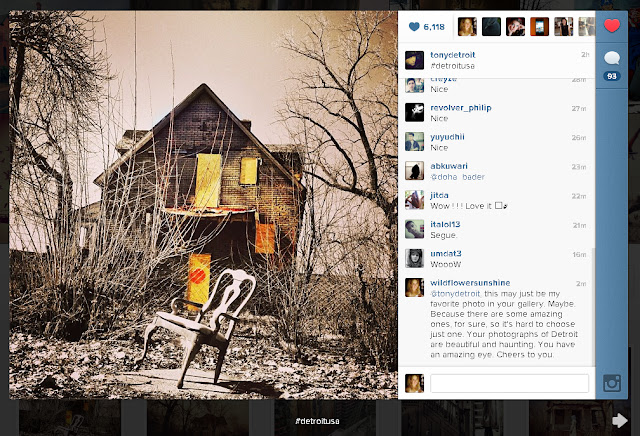Click the blue heart likes count 6,118
The image size is (640, 436).
pyautogui.click(x=427, y=27)
